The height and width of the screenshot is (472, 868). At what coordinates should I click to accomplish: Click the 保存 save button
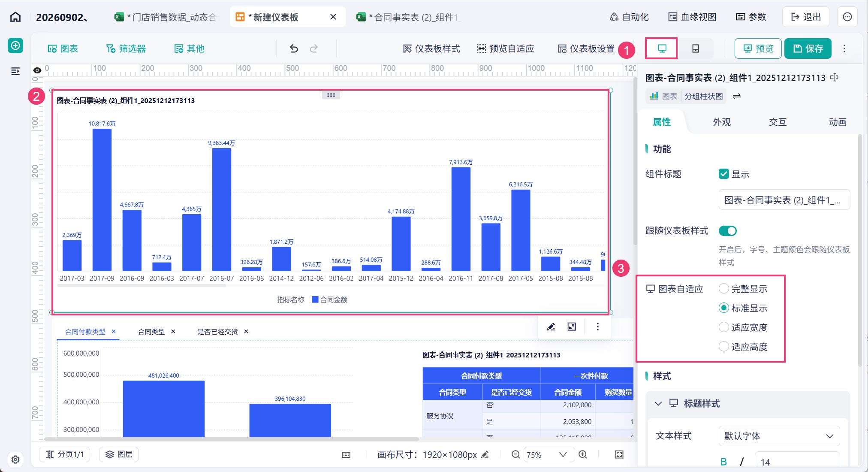[808, 48]
